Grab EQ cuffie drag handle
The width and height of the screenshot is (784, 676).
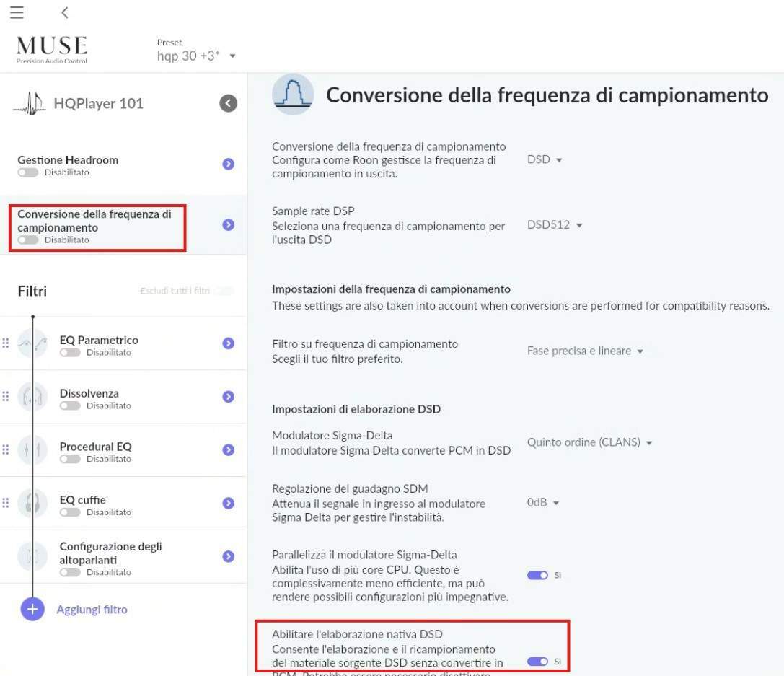point(6,503)
